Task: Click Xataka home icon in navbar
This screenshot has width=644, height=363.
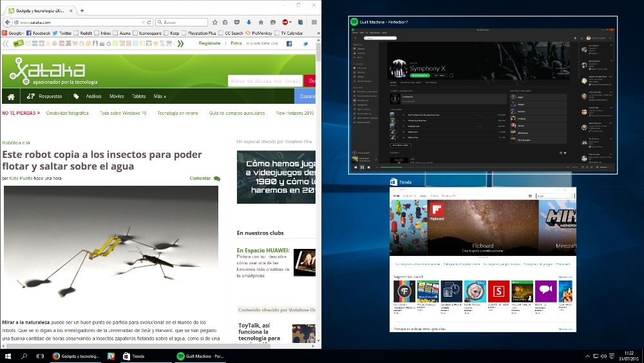Action: coord(11,97)
